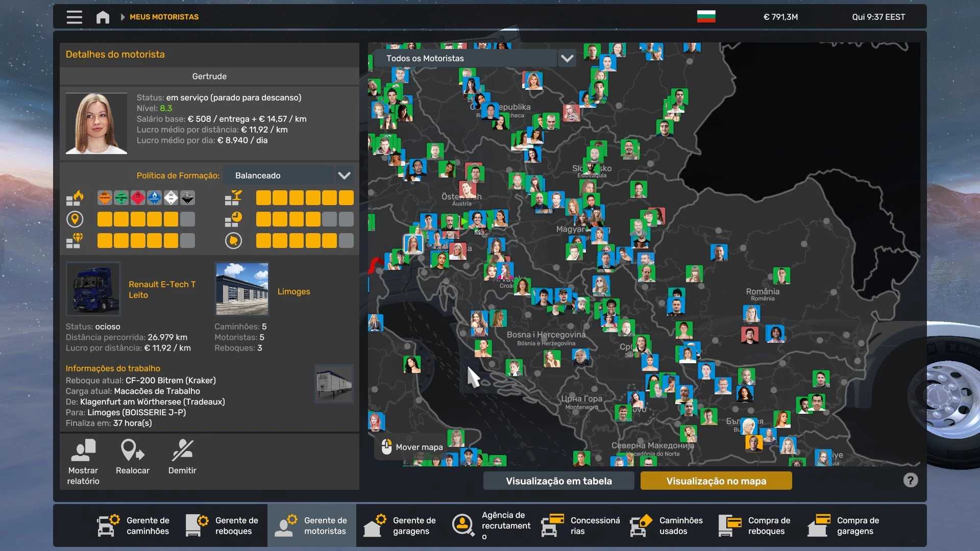This screenshot has width=980, height=551.
Task: Open Gerente de caminhões
Action: click(134, 525)
